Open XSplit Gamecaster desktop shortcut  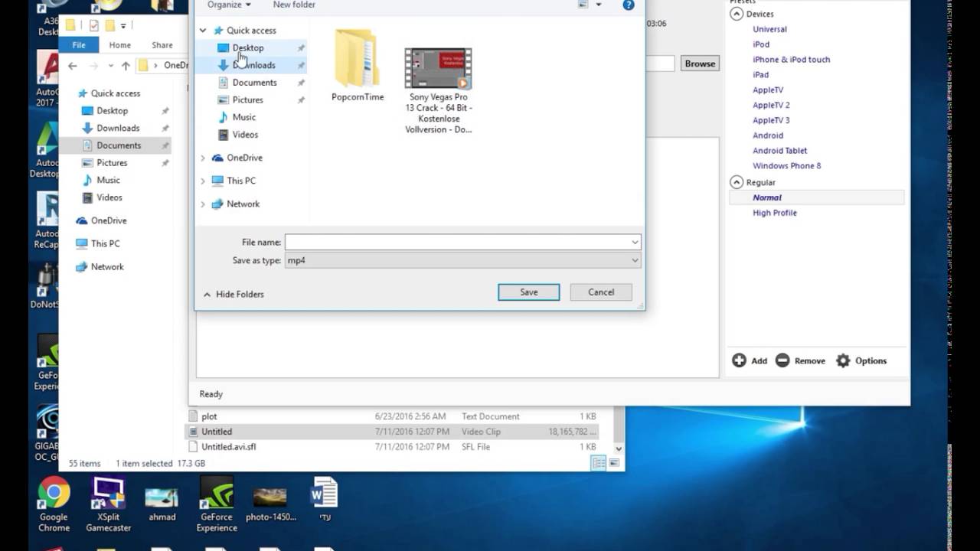pos(108,505)
